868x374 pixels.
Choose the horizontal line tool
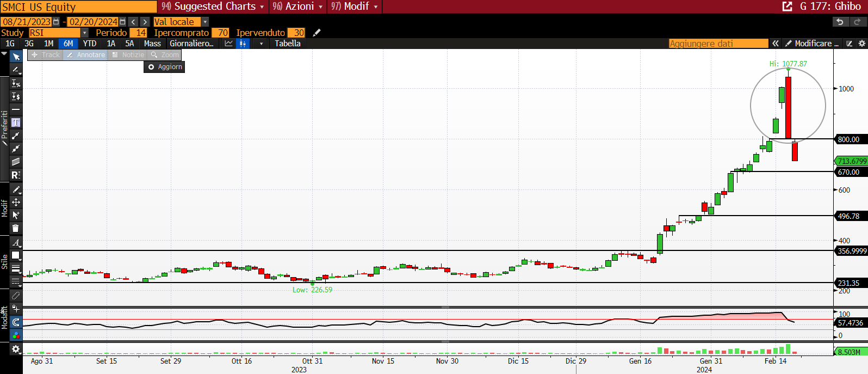16,109
